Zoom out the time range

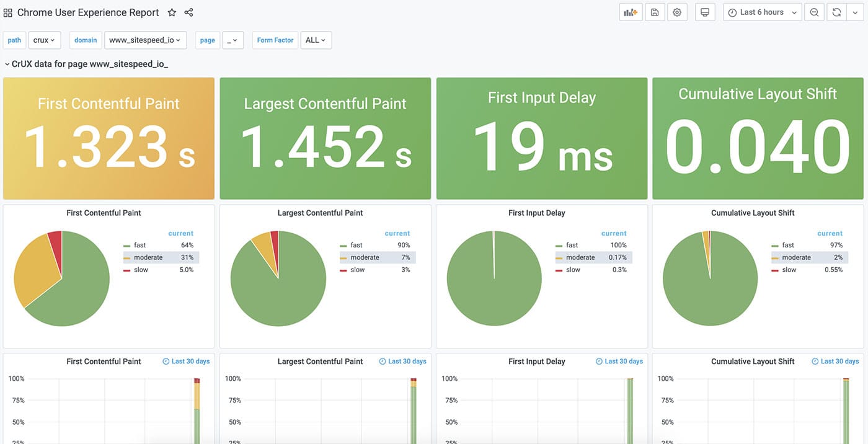(814, 12)
